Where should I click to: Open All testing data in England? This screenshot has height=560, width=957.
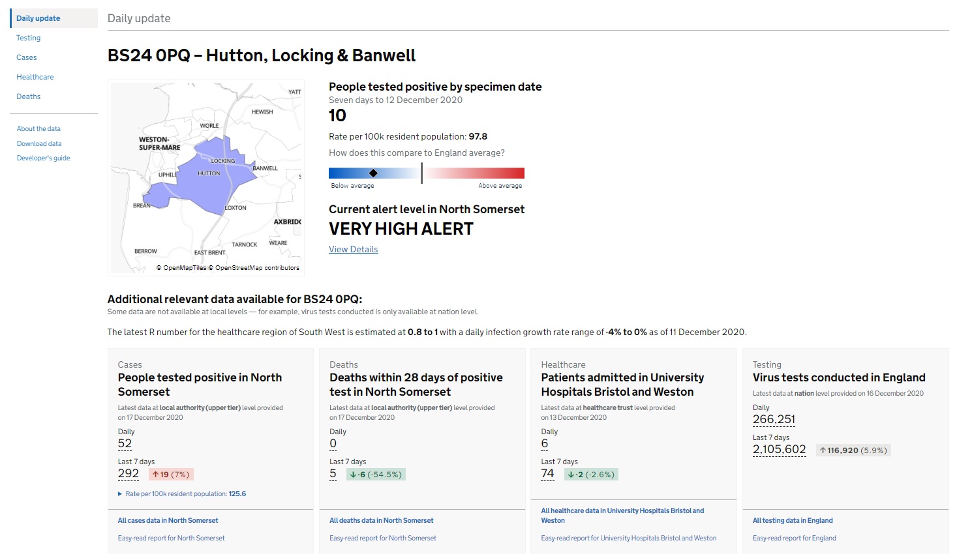[x=793, y=521]
